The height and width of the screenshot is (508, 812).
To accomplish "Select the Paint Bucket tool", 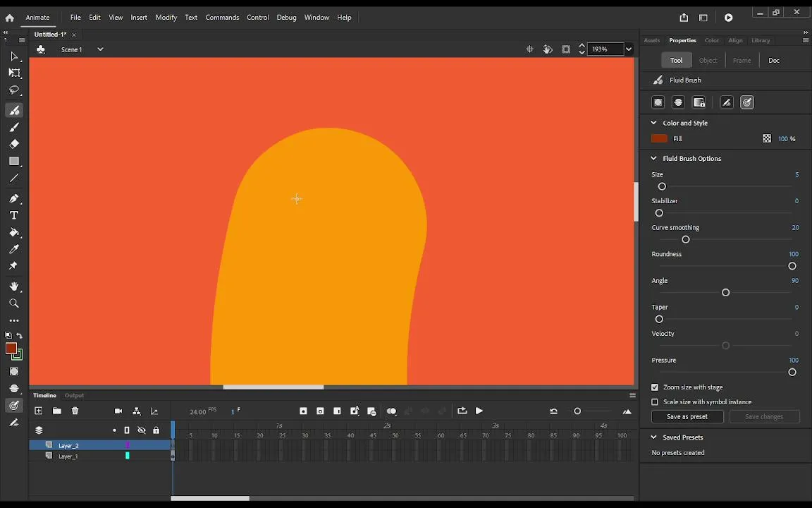I will [15, 232].
